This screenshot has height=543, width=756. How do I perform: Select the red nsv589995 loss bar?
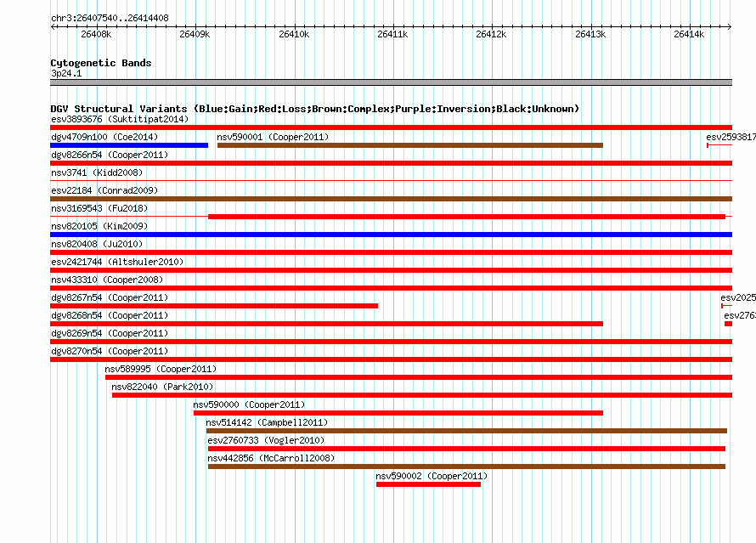[419, 377]
